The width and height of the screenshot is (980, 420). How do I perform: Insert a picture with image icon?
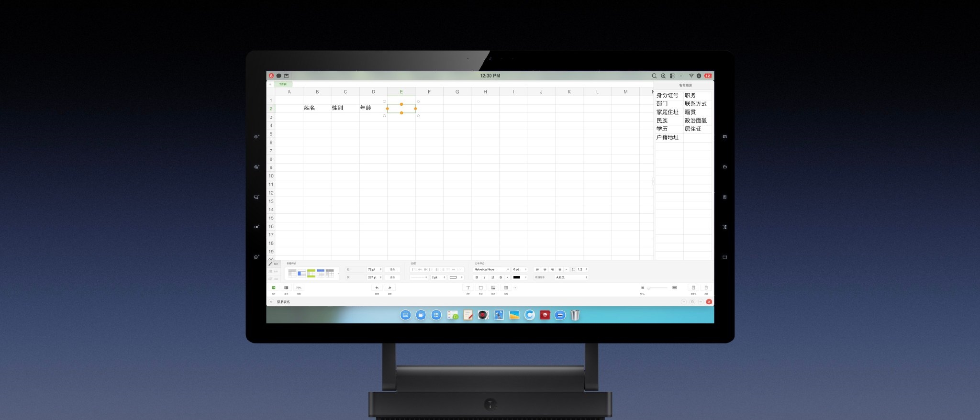point(493,288)
